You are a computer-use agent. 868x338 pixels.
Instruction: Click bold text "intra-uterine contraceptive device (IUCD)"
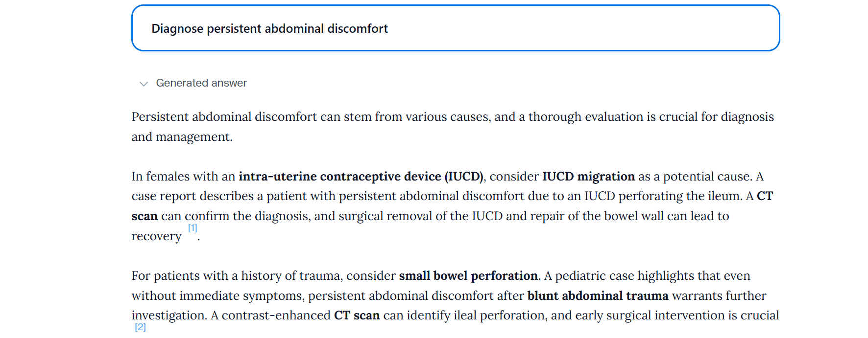pyautogui.click(x=361, y=177)
